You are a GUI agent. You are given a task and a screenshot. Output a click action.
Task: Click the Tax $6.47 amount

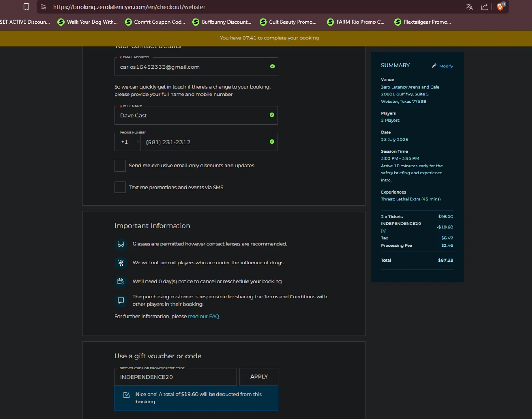click(447, 238)
